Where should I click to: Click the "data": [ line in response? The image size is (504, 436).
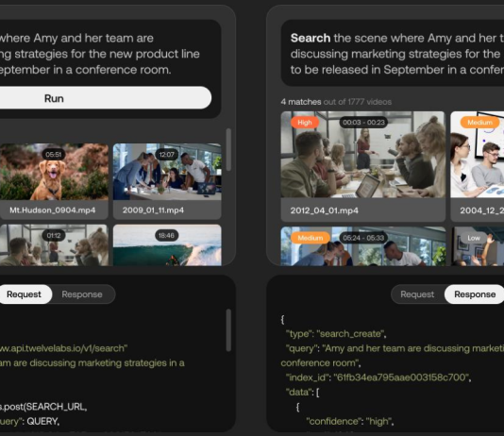pos(302,392)
